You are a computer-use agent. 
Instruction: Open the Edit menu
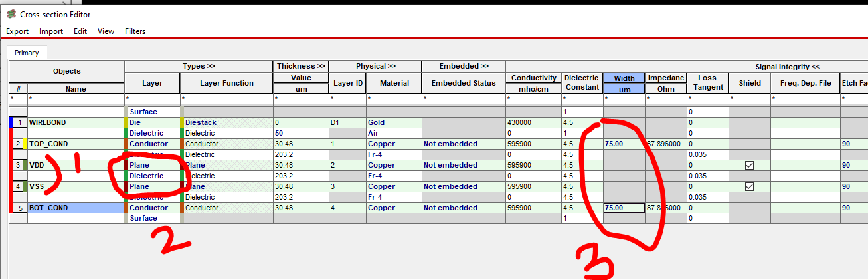click(80, 31)
